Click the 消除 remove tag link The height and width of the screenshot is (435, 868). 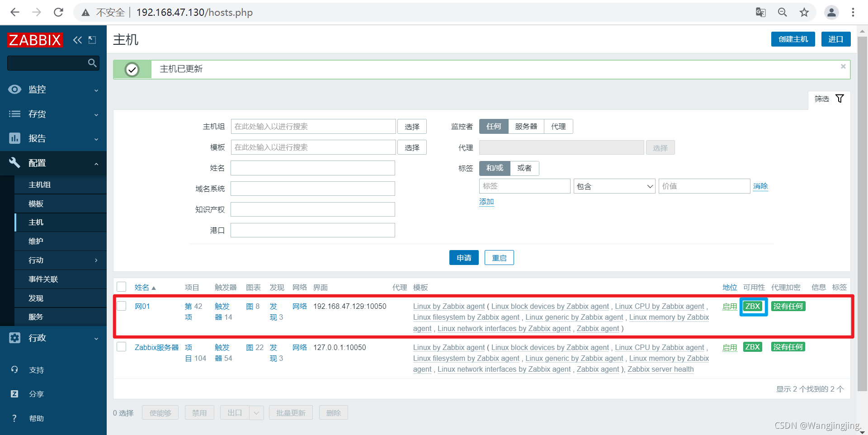(x=760, y=186)
